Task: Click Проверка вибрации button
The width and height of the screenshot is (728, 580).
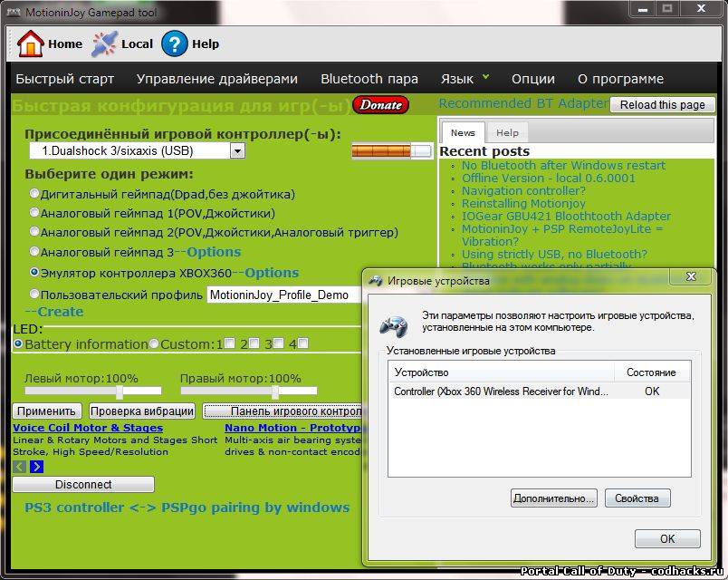Action: point(141,411)
